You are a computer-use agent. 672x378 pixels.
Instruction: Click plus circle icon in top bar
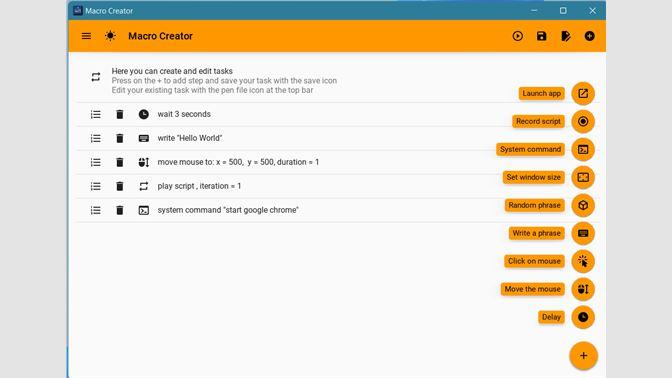pyautogui.click(x=589, y=36)
